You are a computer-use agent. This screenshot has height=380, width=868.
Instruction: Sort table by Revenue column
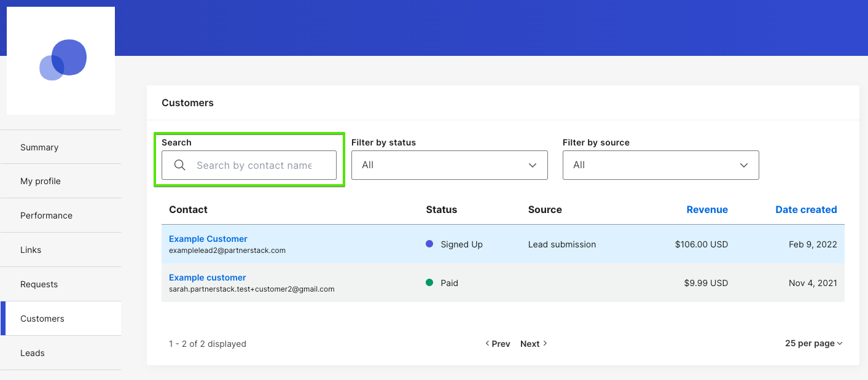[x=707, y=209]
